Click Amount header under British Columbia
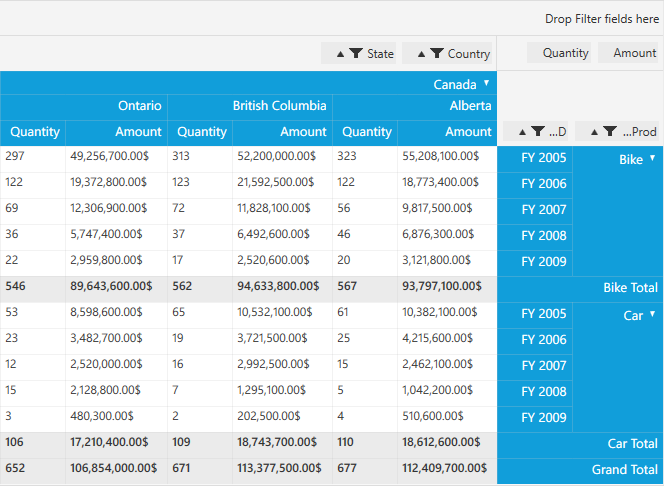The height and width of the screenshot is (486, 664). (282, 132)
